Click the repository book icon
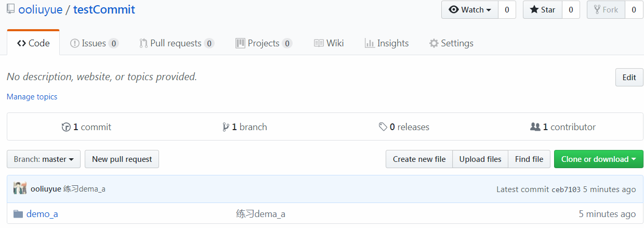Image resolution: width=644 pixels, height=228 pixels. tap(10, 9)
